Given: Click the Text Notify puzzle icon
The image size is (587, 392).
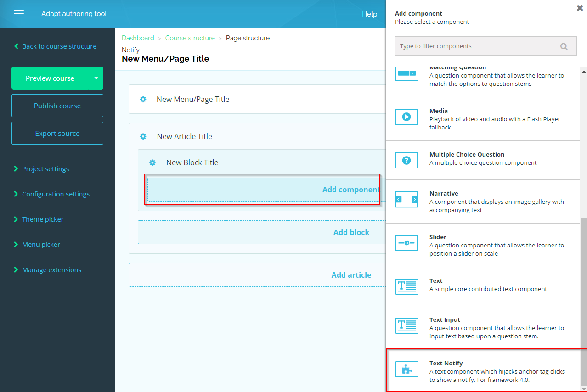Looking at the screenshot, I should [406, 369].
